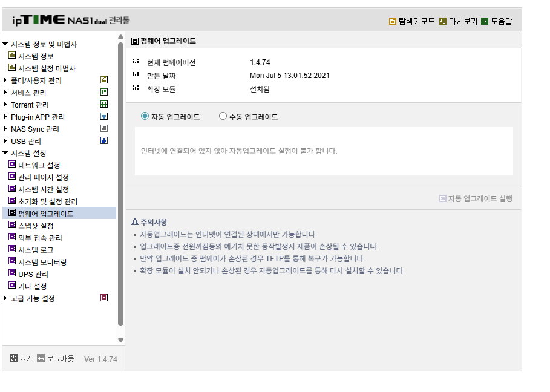Click the 만든 날짜 label
The height and width of the screenshot is (392, 550).
(x=162, y=76)
